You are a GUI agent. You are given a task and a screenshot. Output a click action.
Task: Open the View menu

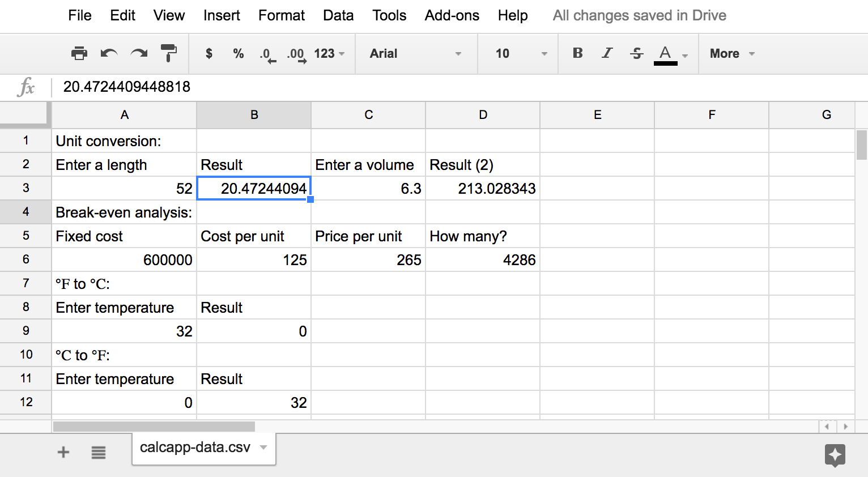169,15
